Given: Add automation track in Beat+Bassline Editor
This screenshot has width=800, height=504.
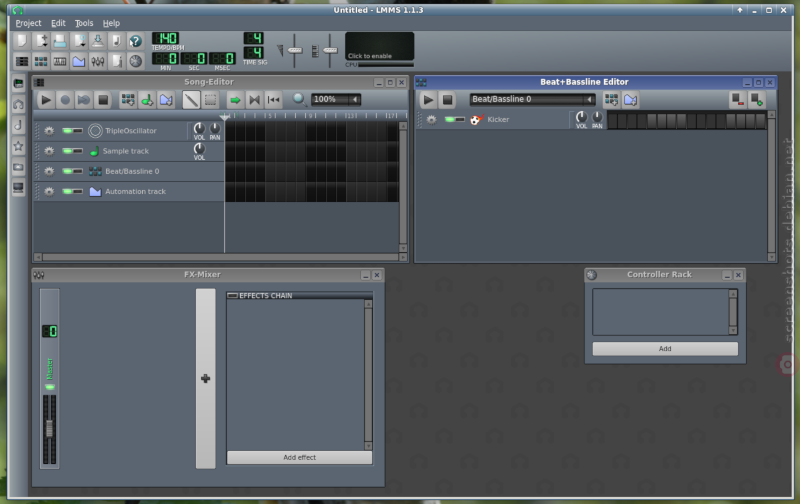Looking at the screenshot, I should pyautogui.click(x=631, y=100).
